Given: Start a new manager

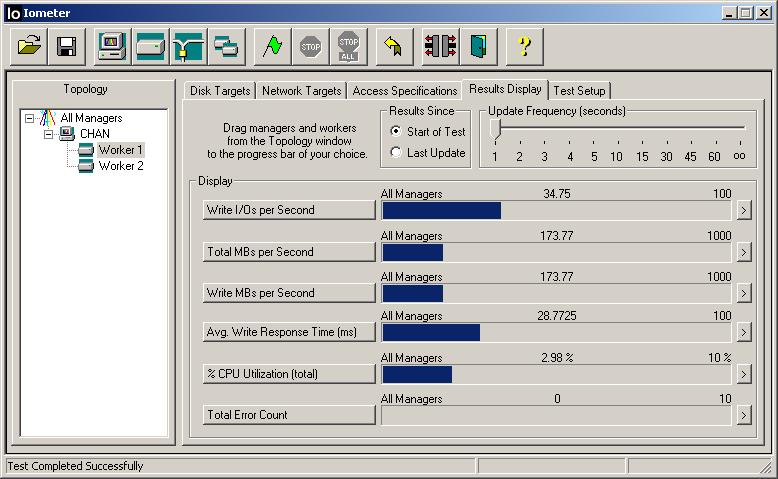Looking at the screenshot, I should (113, 47).
